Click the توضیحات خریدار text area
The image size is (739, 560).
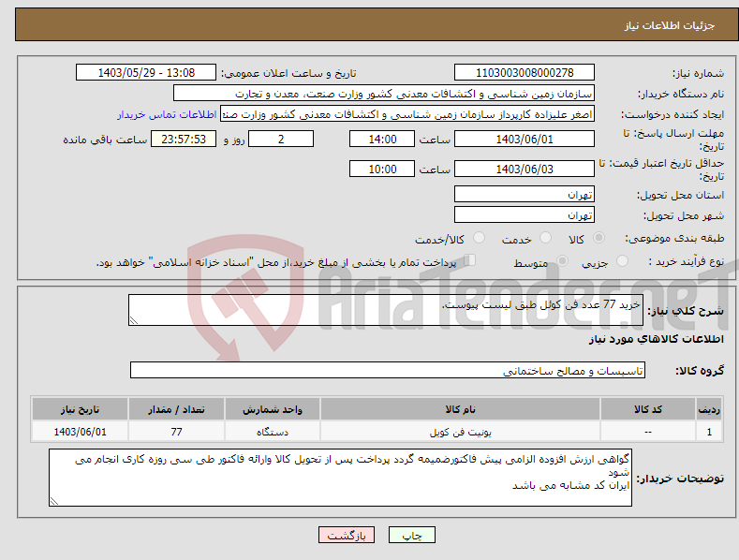tap(340, 478)
